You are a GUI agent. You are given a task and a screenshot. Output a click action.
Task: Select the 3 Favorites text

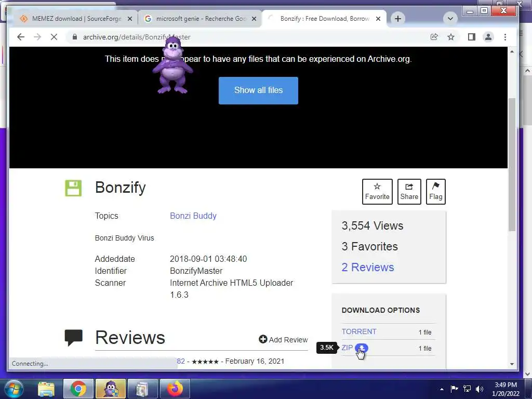[x=369, y=246]
